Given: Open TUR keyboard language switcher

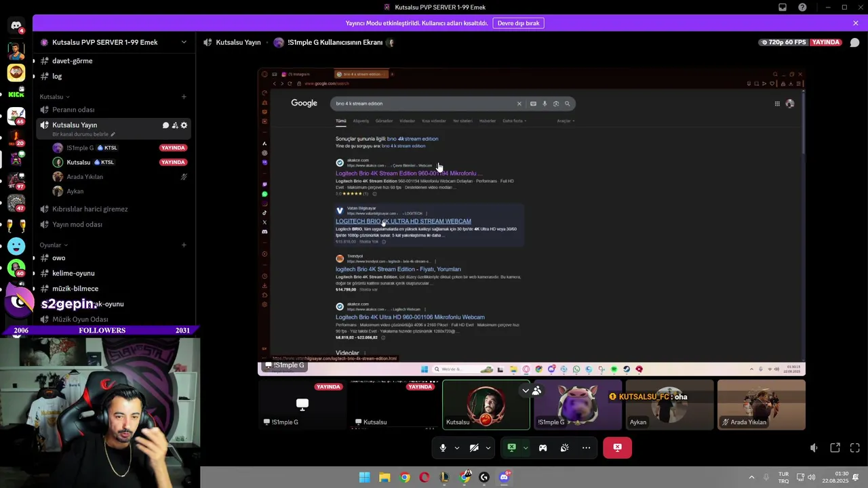Looking at the screenshot, I should point(783,477).
